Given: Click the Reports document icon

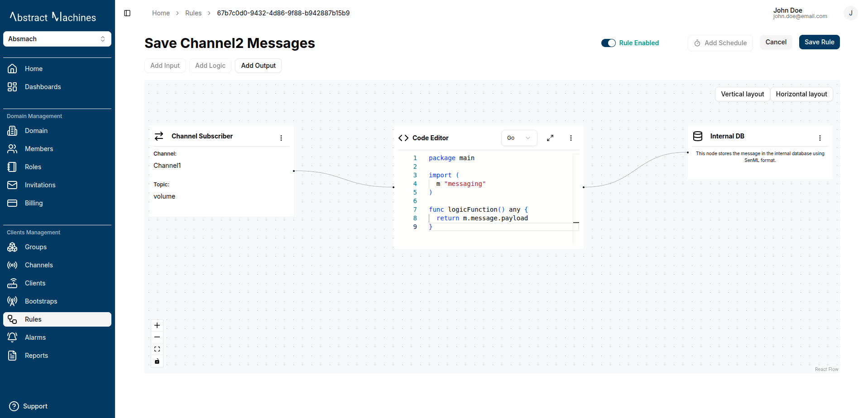Looking at the screenshot, I should (x=12, y=356).
